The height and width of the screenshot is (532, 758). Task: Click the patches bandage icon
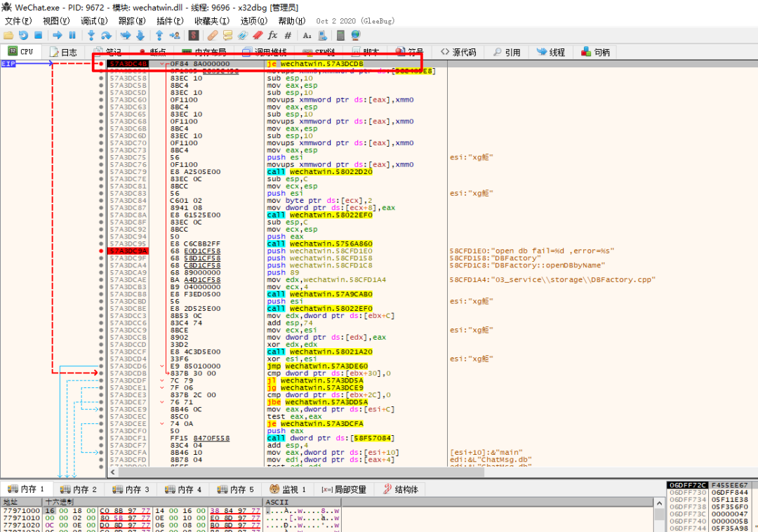212,35
